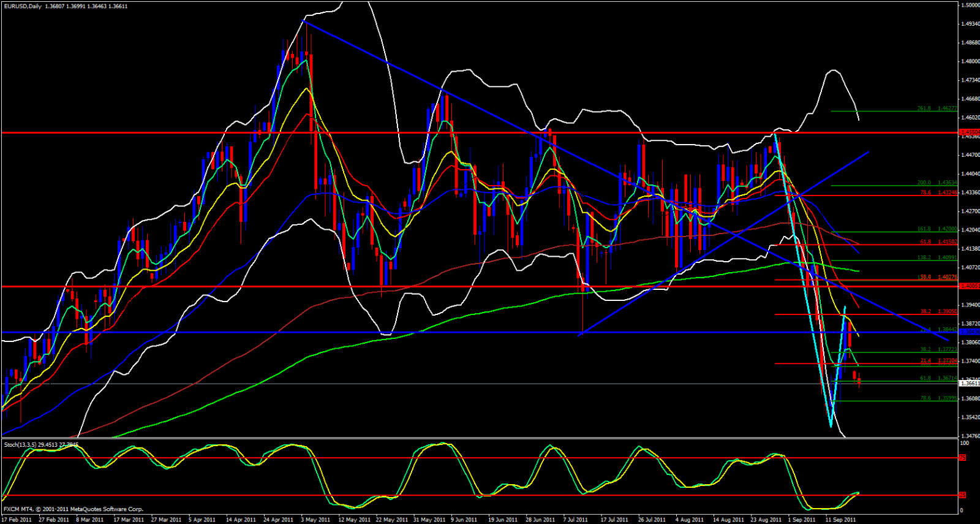The height and width of the screenshot is (524, 980).
Task: Select the 27 Feb 2011 date label
Action: [54, 520]
